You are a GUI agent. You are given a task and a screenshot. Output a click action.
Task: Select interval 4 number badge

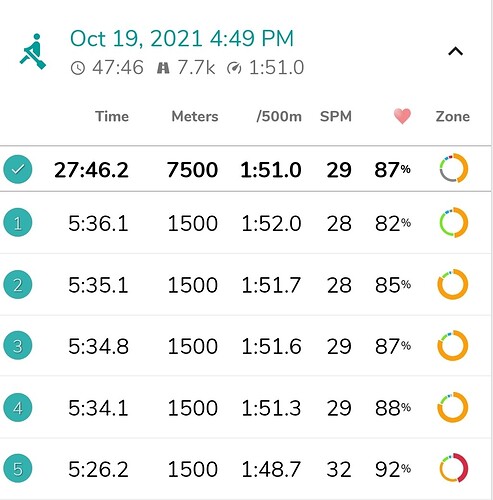(x=18, y=407)
